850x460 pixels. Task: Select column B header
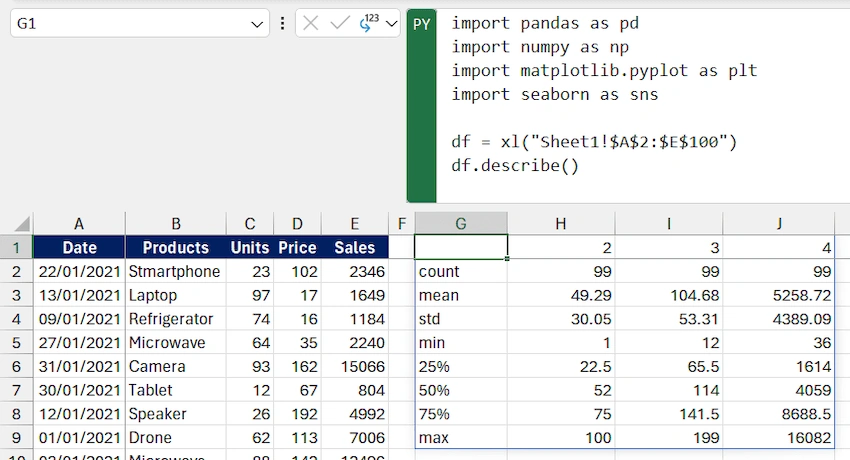point(176,224)
